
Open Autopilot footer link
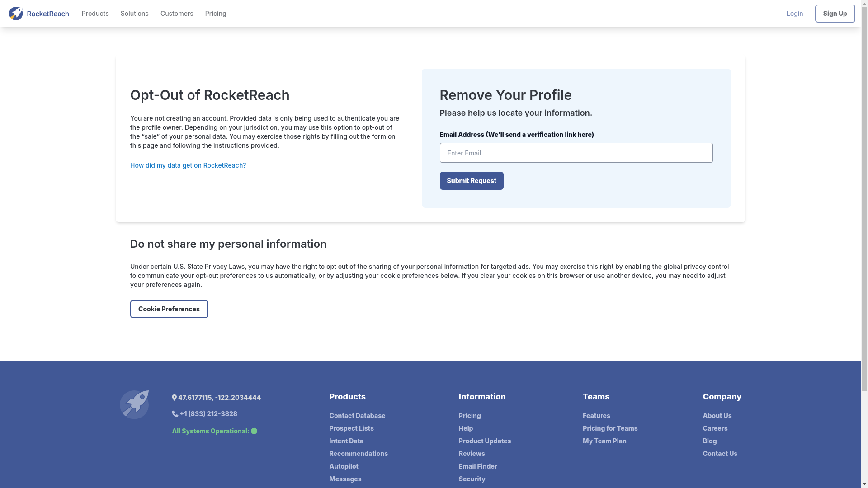tap(344, 466)
